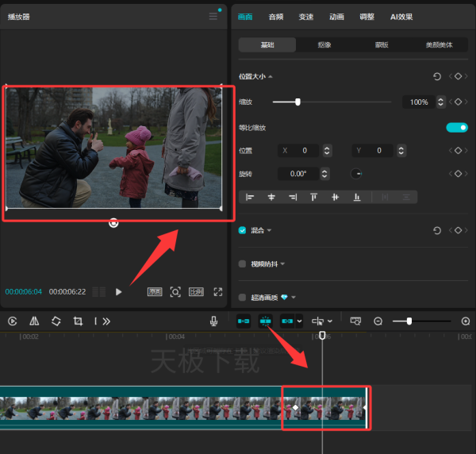Switch to the AI效果 tab

(401, 17)
